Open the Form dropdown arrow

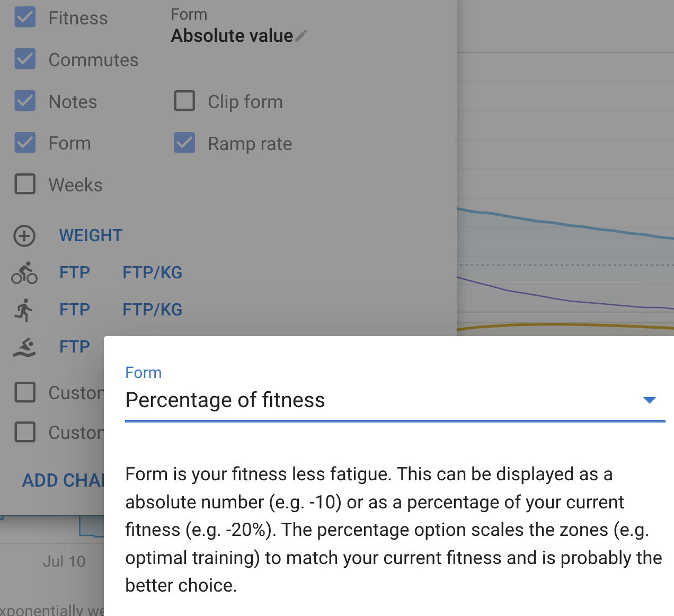(649, 400)
